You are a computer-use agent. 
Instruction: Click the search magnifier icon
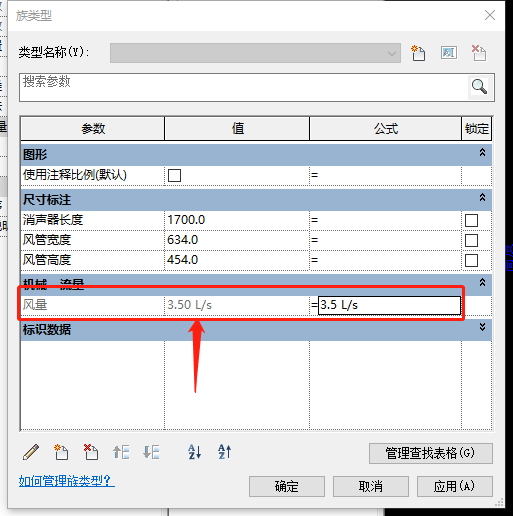[x=480, y=87]
